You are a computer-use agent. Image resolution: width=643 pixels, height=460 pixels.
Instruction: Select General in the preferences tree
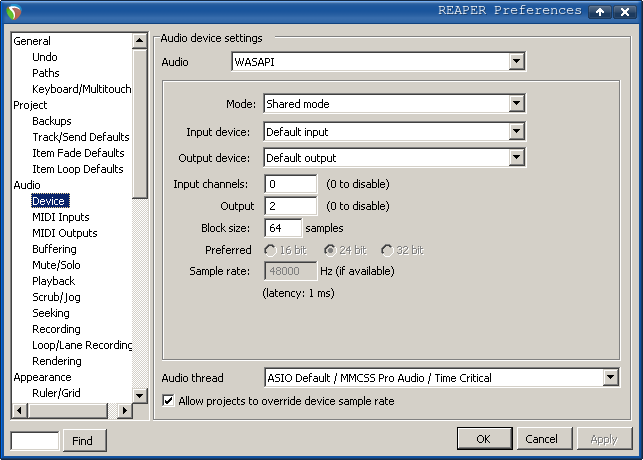pos(32,41)
